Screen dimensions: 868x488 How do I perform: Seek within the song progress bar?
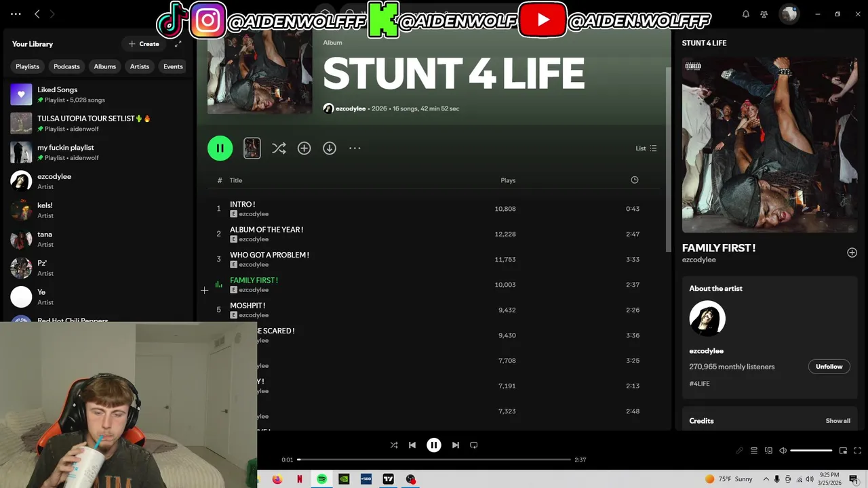click(434, 460)
